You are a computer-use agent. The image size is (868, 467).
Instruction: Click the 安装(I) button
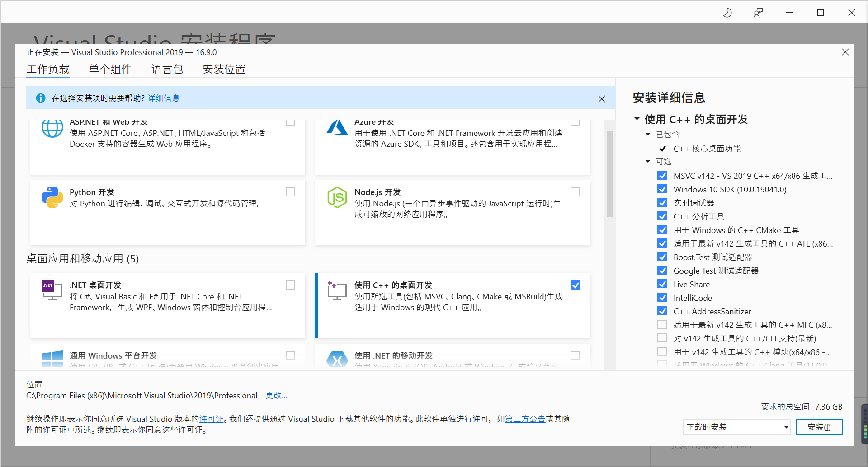click(x=819, y=427)
